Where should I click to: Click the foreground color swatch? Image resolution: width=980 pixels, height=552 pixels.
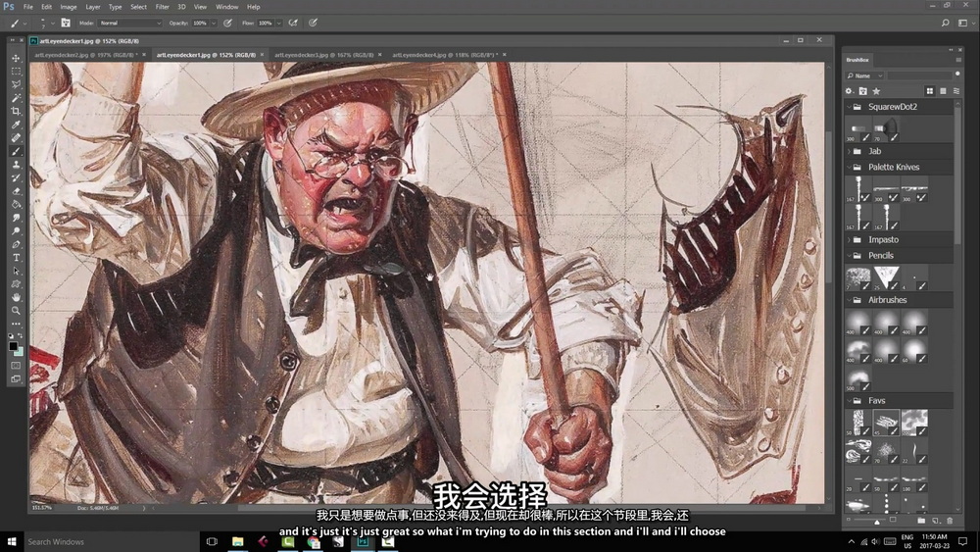tap(13, 346)
